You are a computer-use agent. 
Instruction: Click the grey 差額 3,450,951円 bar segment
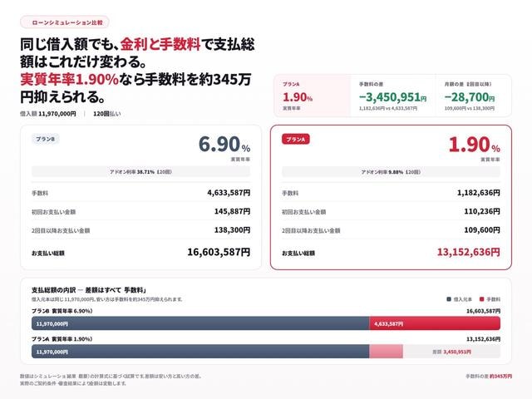(x=451, y=352)
